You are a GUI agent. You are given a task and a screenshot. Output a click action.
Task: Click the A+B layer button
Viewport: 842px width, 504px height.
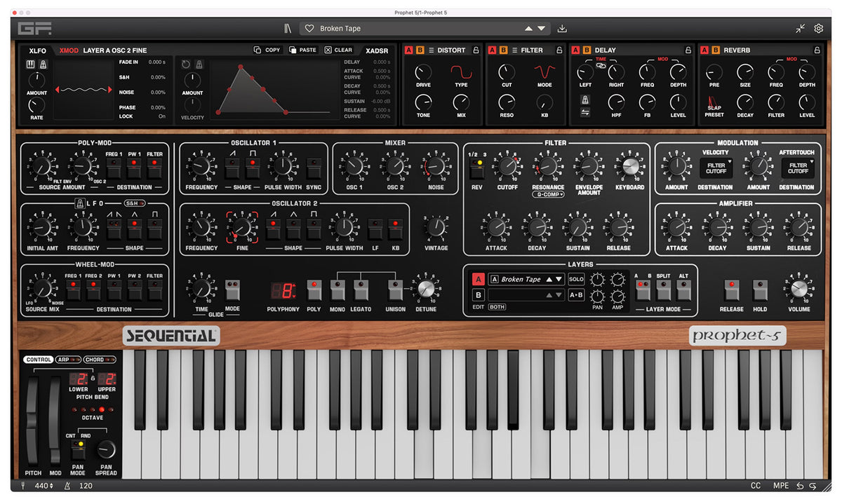point(576,295)
